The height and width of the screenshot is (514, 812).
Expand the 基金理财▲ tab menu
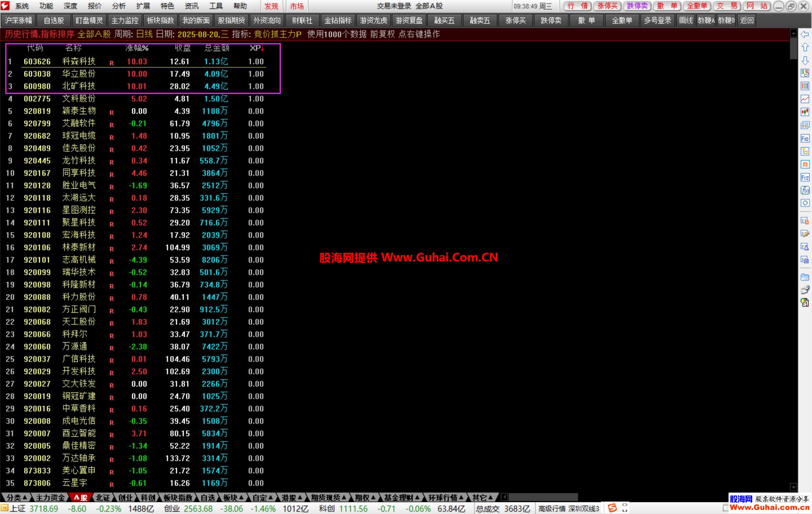coord(401,497)
